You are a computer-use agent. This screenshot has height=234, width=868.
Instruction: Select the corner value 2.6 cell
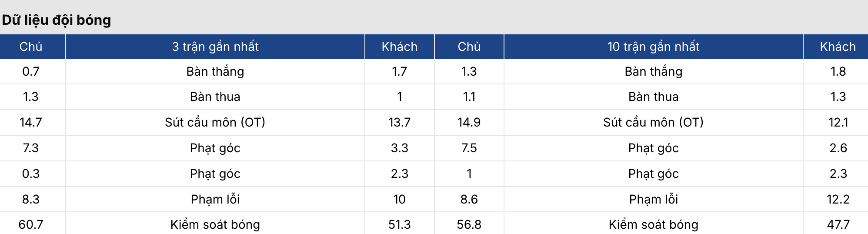click(x=838, y=148)
